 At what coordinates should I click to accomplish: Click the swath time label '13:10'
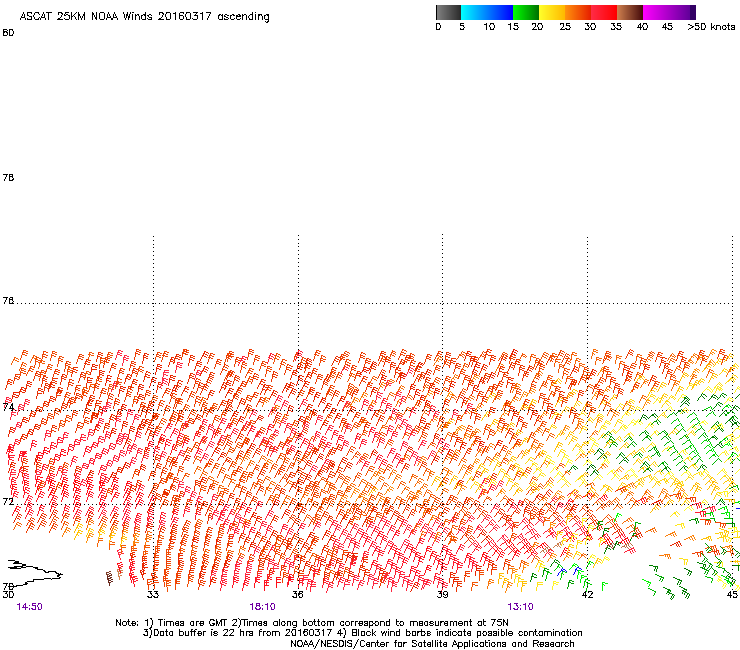tap(521, 607)
